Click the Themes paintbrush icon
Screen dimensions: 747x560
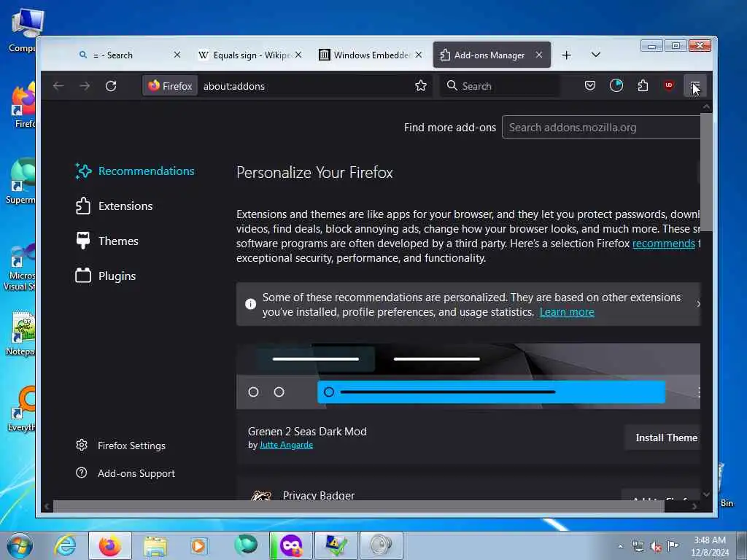pyautogui.click(x=83, y=241)
